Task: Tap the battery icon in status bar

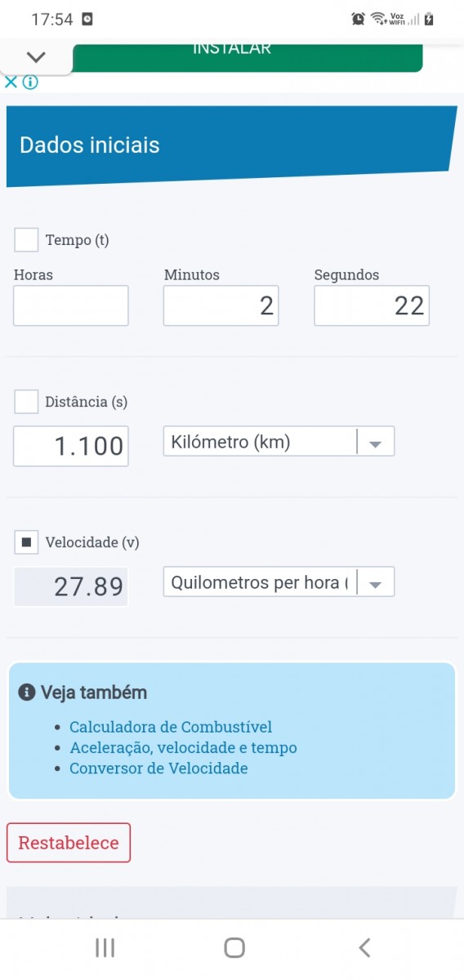Action: coord(429,19)
